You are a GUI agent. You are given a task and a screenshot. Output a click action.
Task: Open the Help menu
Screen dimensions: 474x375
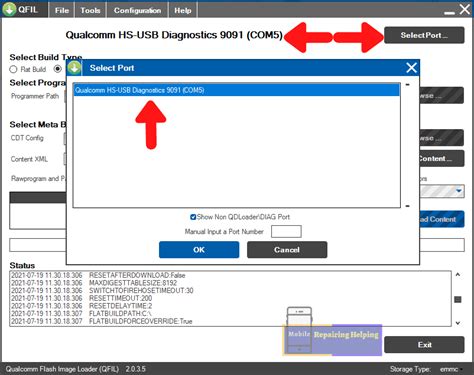click(x=183, y=10)
